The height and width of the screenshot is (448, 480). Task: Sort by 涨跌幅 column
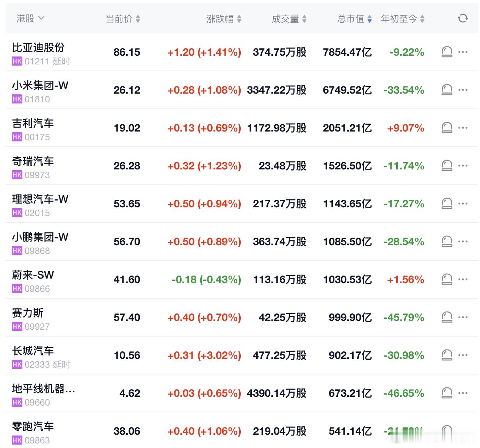(x=224, y=19)
